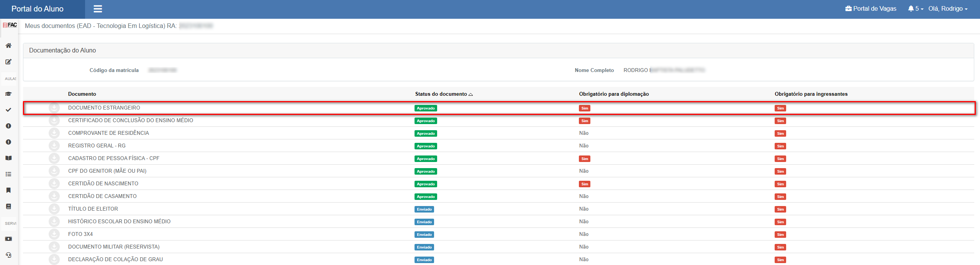Screen dimensions: 980x265
Task: Download the CPF DO GENITOR icon
Action: [x=54, y=171]
